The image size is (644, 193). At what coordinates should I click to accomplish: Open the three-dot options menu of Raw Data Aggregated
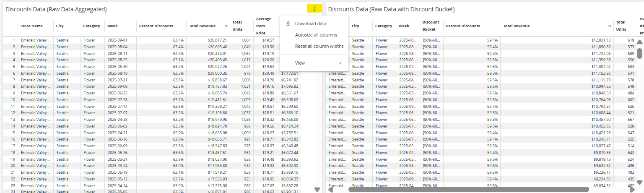pyautogui.click(x=314, y=9)
